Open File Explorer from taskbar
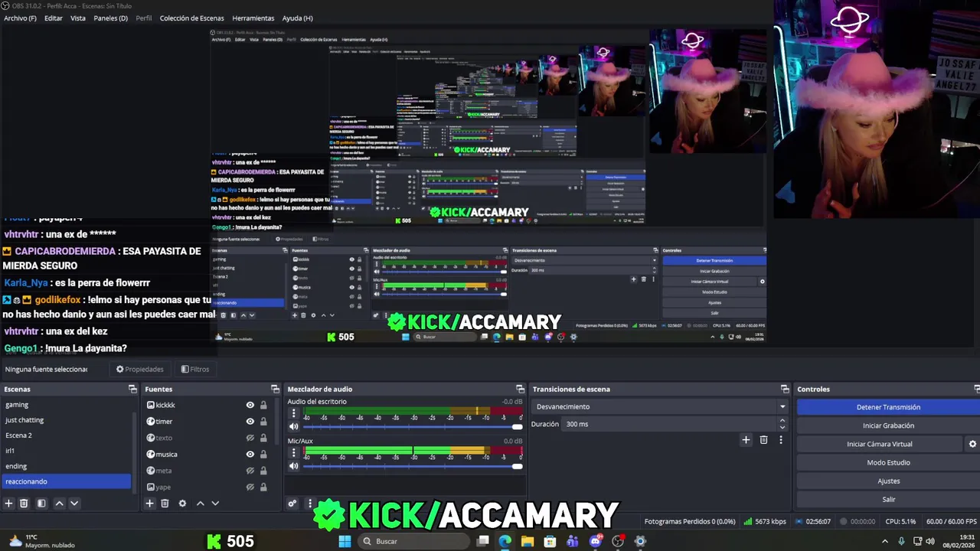Viewport: 980px width, 551px height. [x=528, y=541]
